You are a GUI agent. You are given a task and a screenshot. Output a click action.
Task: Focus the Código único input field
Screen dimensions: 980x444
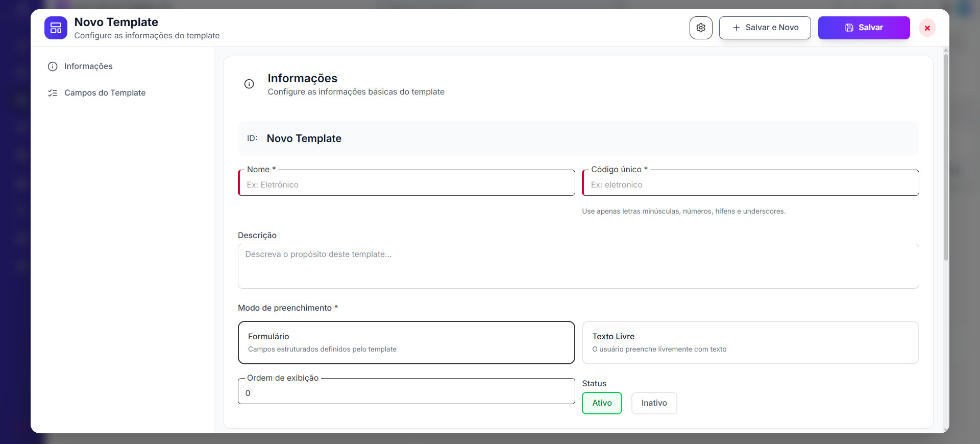point(751,184)
